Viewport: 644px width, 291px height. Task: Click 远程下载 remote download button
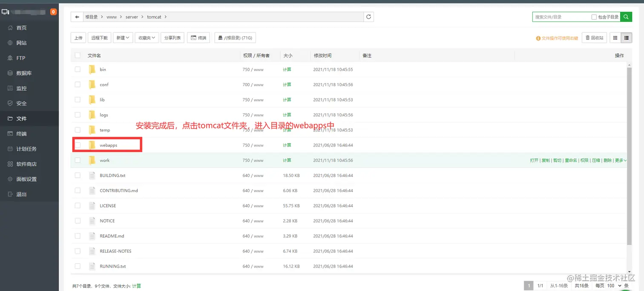100,38
